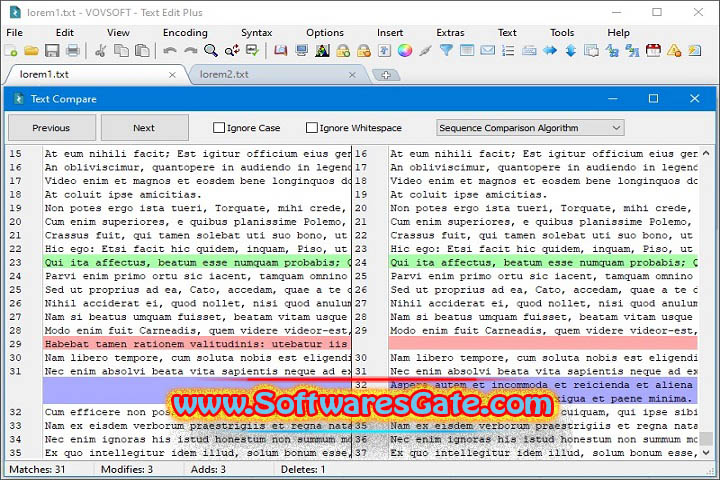Close the Text Compare window
The height and width of the screenshot is (480, 720).
694,98
